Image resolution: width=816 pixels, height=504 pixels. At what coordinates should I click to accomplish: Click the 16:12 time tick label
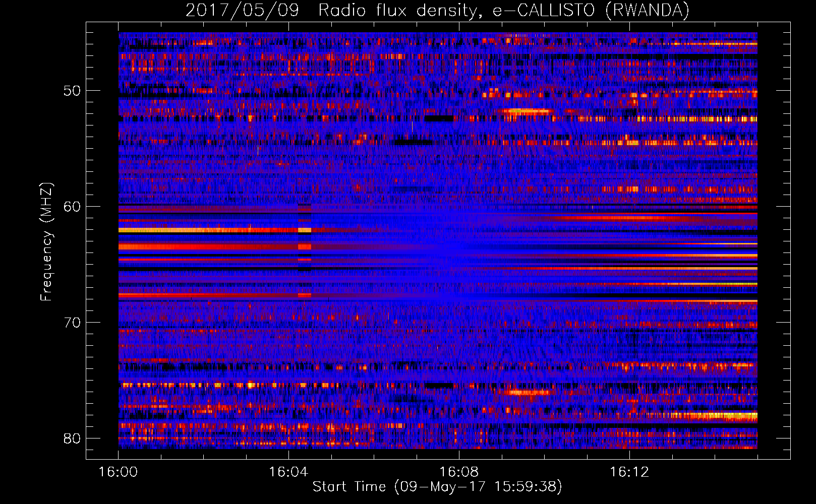pyautogui.click(x=629, y=472)
